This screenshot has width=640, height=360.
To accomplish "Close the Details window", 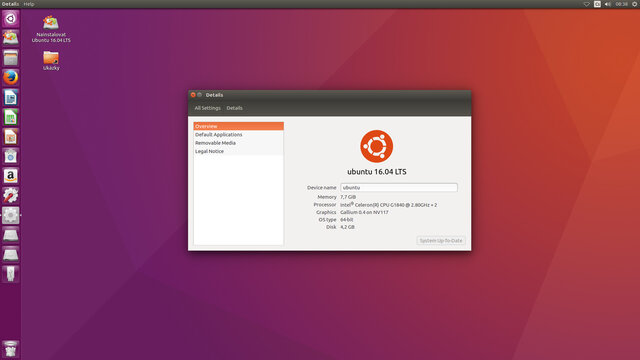I will coord(193,95).
